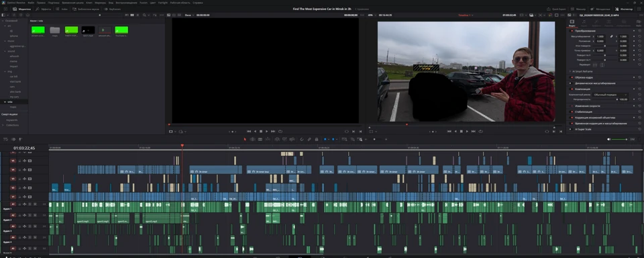Open the Рабочая область menu
This screenshot has width=644, height=258.
tap(180, 3)
